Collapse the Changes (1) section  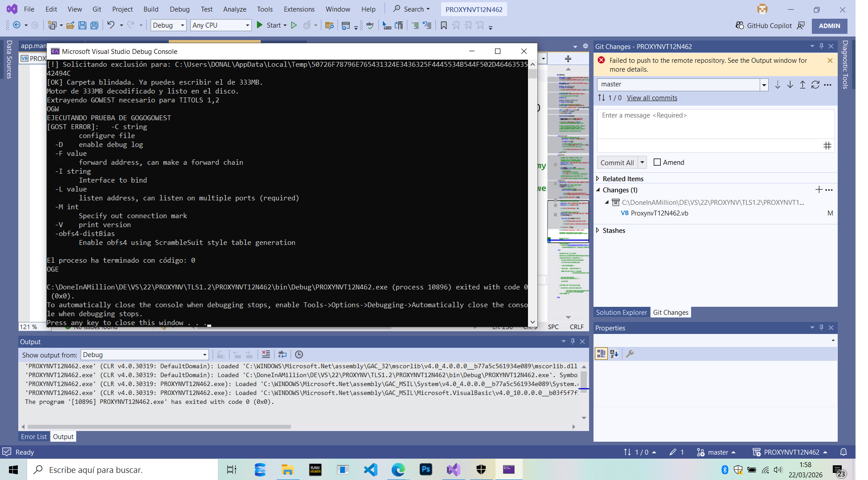pos(598,190)
